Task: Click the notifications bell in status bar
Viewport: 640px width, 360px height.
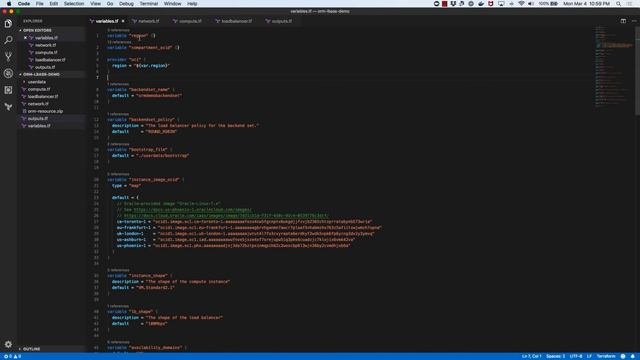Action: point(632,356)
